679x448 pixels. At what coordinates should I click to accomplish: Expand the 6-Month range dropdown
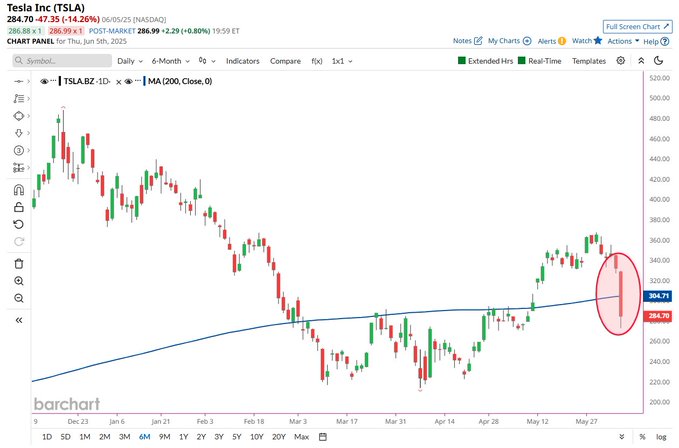click(171, 61)
